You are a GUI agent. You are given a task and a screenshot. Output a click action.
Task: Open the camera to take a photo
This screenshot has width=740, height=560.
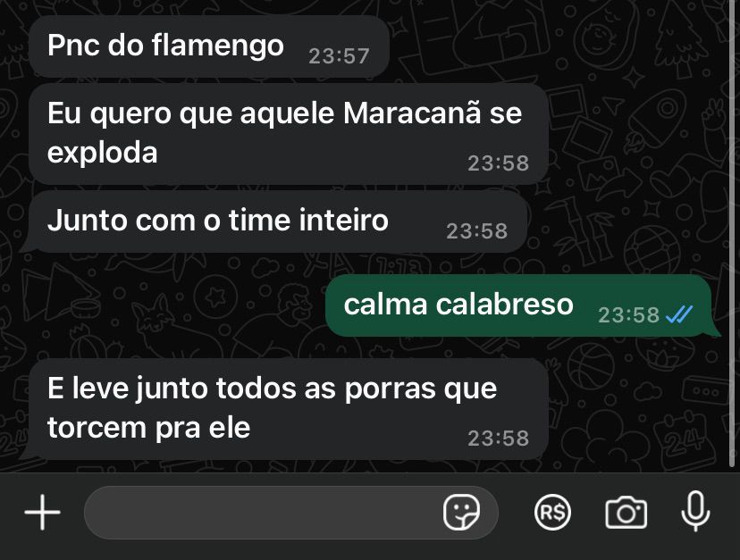[x=626, y=513]
